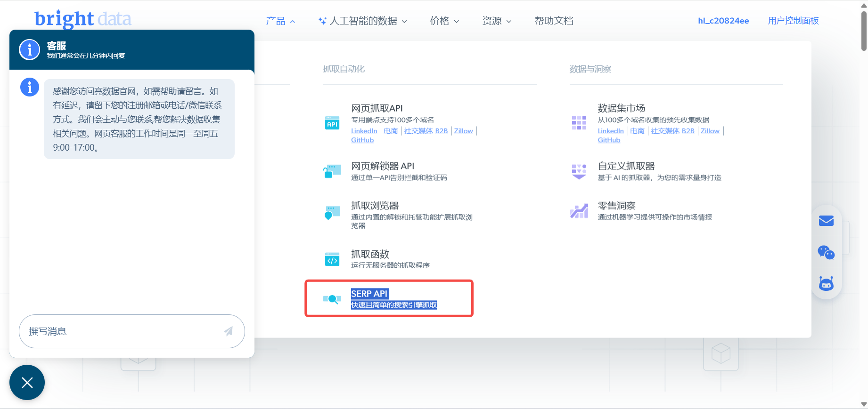This screenshot has width=868, height=409.
Task: Open the 零售洞察 product title
Action: 617,206
